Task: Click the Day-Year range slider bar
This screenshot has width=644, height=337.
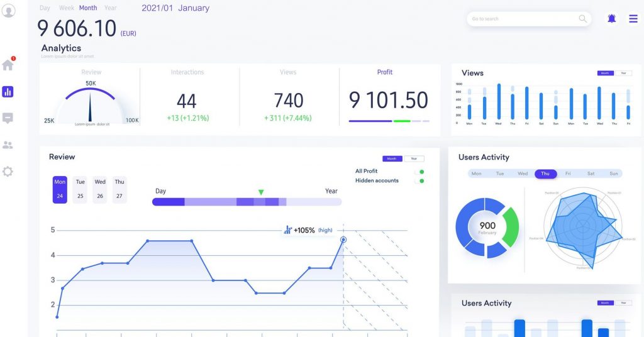Action: pyautogui.click(x=247, y=202)
